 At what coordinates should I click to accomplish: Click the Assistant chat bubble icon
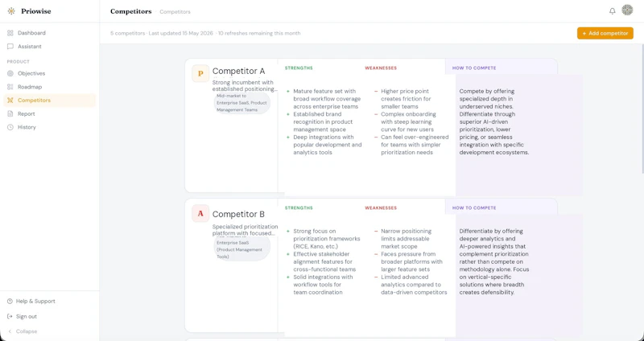(x=10, y=47)
